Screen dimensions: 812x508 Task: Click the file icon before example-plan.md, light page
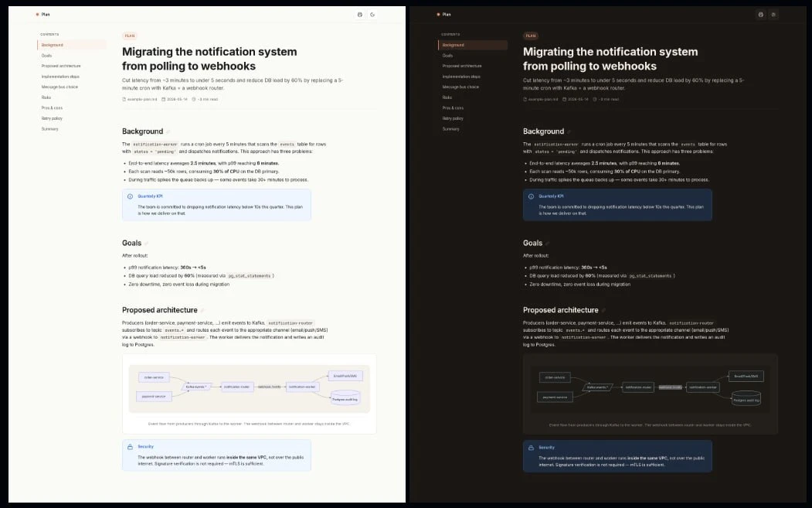pos(124,99)
